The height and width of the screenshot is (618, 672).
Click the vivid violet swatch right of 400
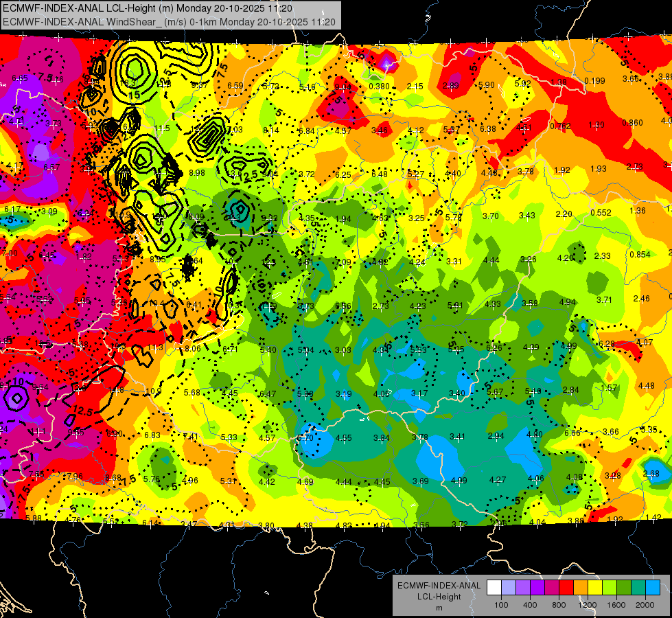[537, 588]
